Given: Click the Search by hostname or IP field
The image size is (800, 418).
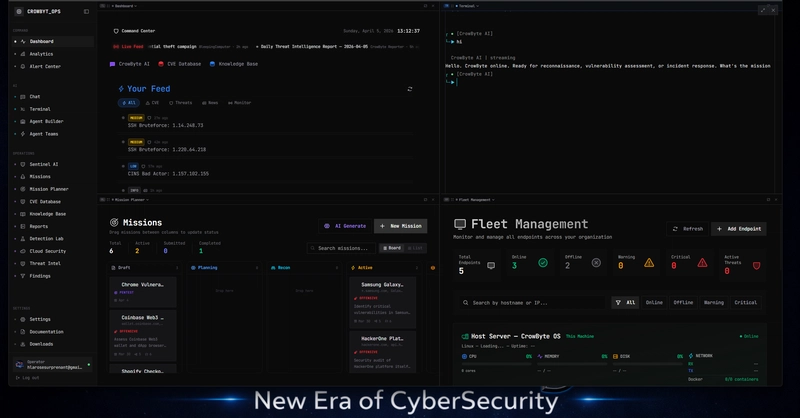Looking at the screenshot, I should point(532,303).
